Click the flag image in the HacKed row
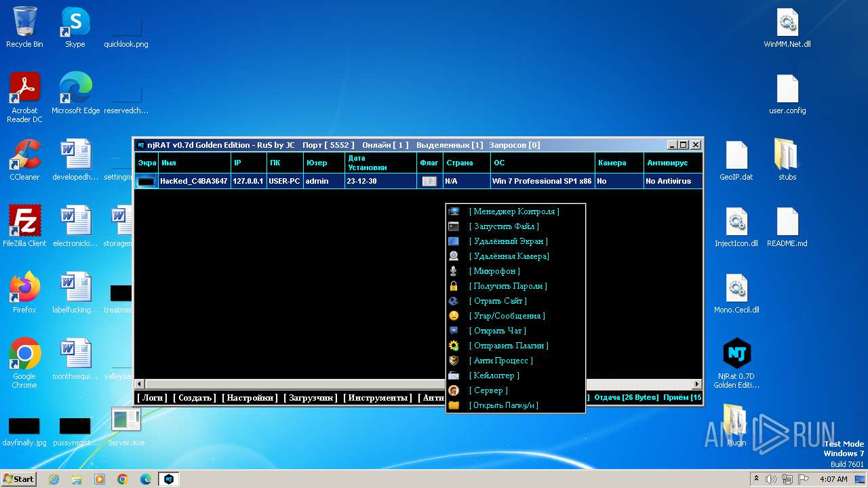This screenshot has height=488, width=868. point(429,181)
